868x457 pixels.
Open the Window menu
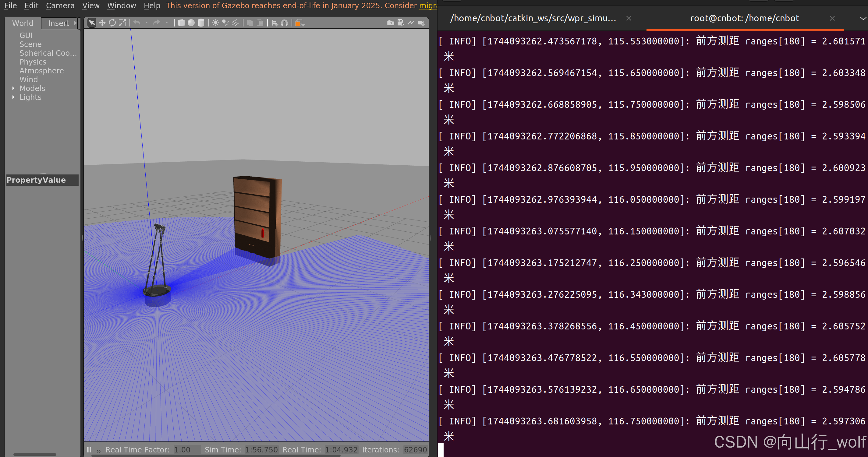(121, 5)
